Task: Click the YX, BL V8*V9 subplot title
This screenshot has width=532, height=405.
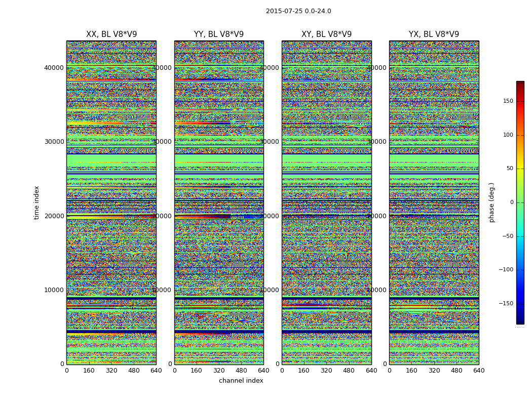Action: coord(434,34)
